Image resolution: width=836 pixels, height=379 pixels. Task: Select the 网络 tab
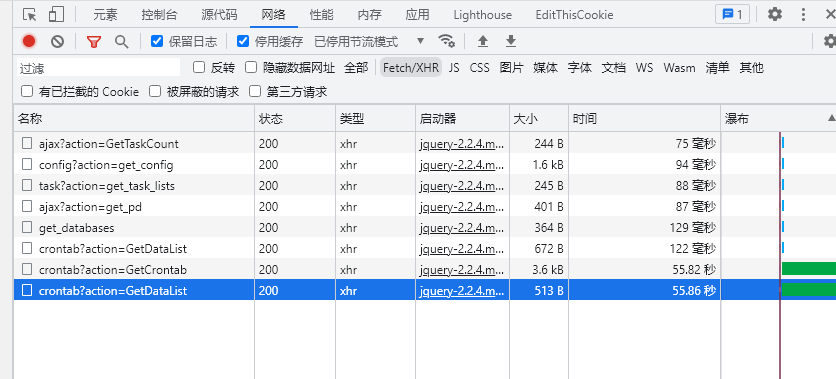pyautogui.click(x=274, y=15)
